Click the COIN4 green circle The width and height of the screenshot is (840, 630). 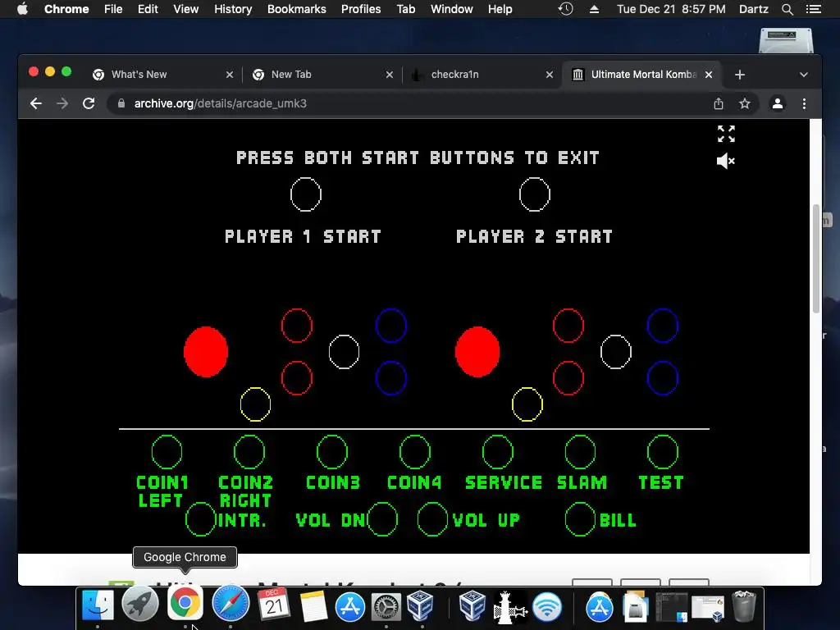(414, 452)
